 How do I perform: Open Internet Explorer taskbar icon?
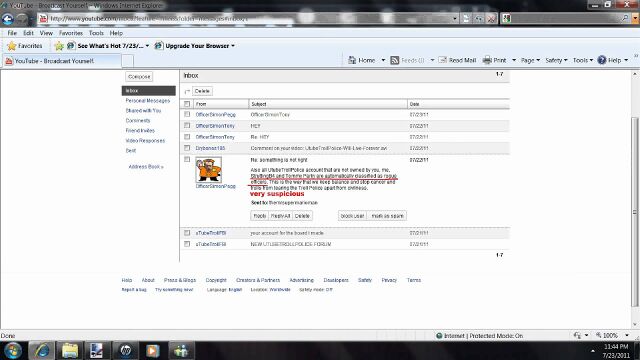pyautogui.click(x=41, y=351)
